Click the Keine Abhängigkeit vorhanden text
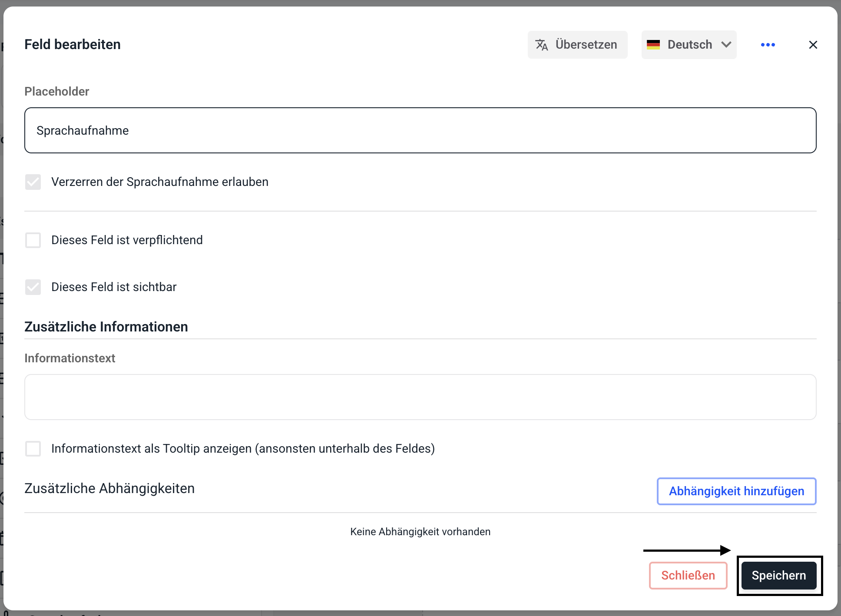Screen dimensions: 841x616 (420, 532)
